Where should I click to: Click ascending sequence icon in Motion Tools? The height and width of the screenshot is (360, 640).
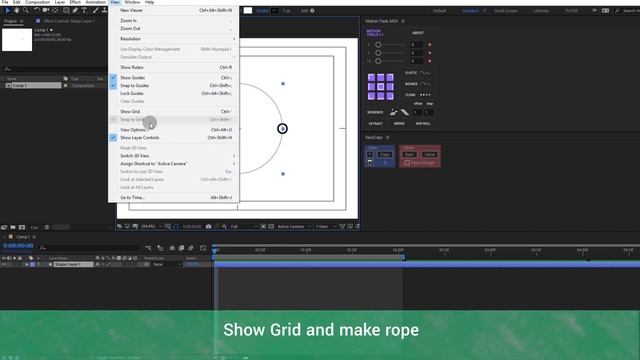pos(393,112)
